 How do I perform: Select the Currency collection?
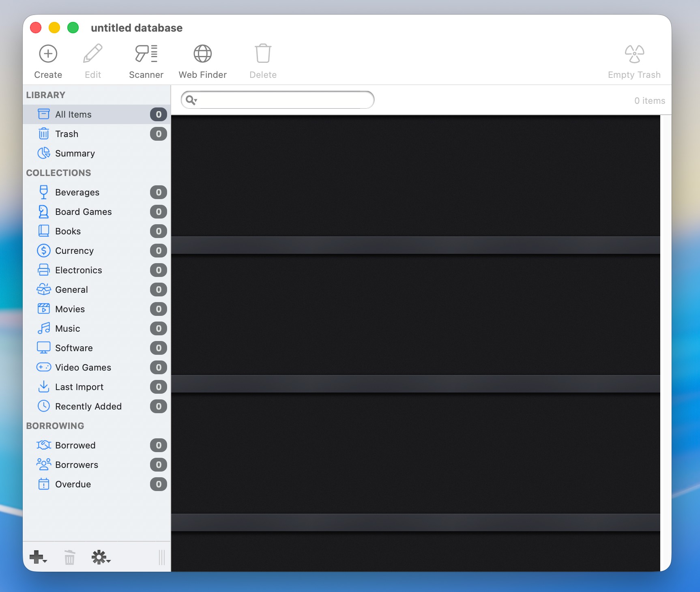click(x=74, y=251)
